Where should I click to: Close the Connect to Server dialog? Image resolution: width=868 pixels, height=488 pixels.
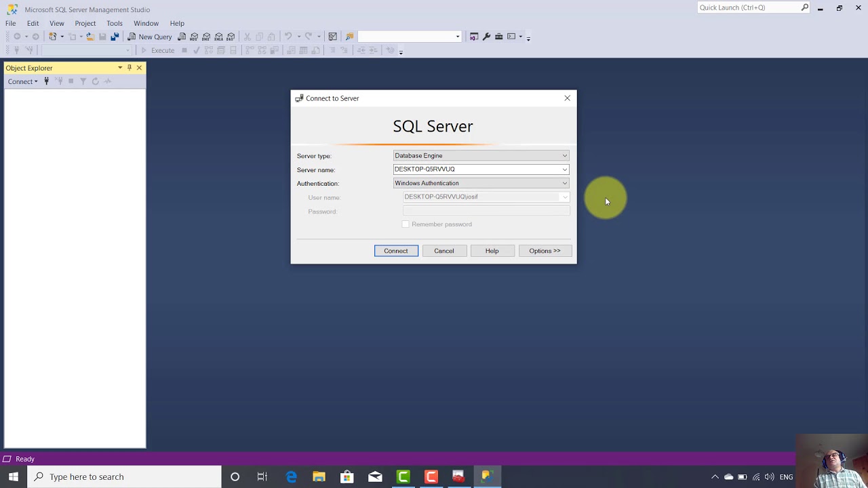[x=568, y=98]
